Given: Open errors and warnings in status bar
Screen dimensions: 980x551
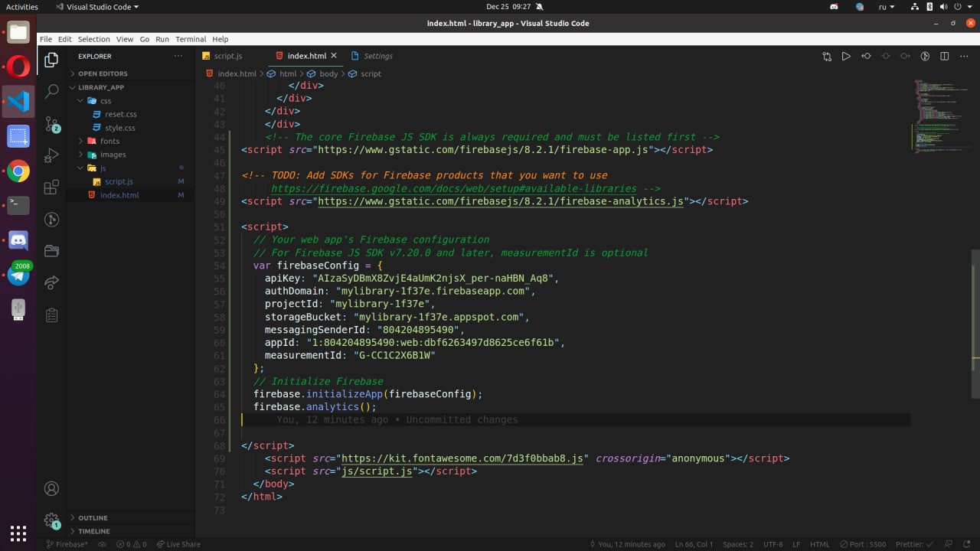Looking at the screenshot, I should 131,544.
